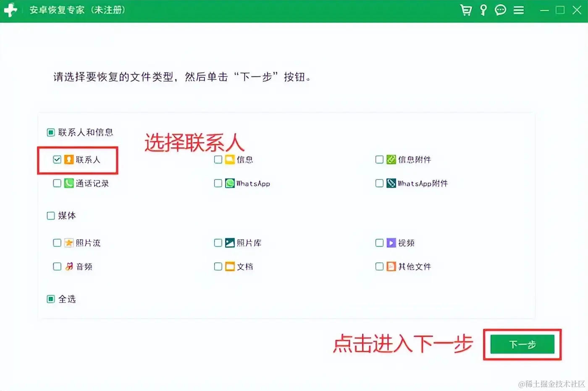Click the 音频 music note icon

69,267
